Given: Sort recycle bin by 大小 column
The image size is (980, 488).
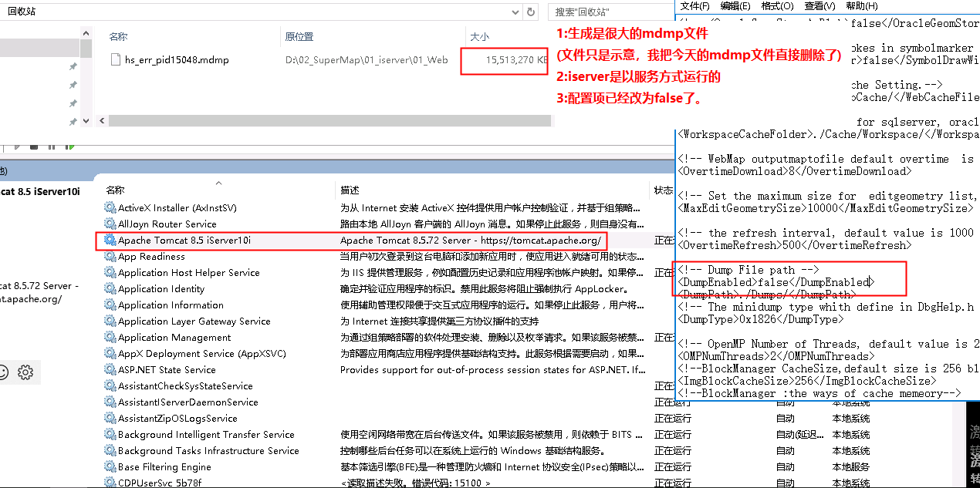Looking at the screenshot, I should tap(479, 37).
